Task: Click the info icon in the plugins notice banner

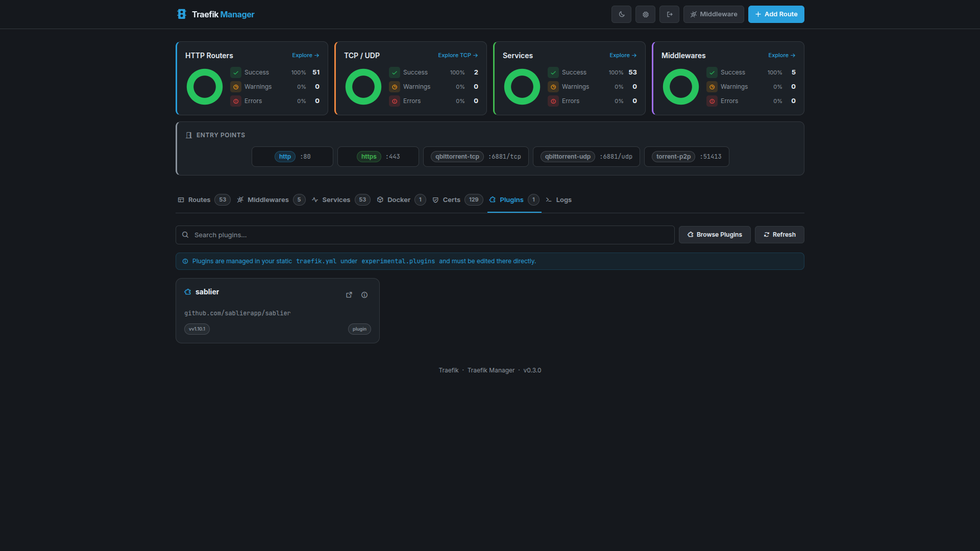Action: click(185, 261)
